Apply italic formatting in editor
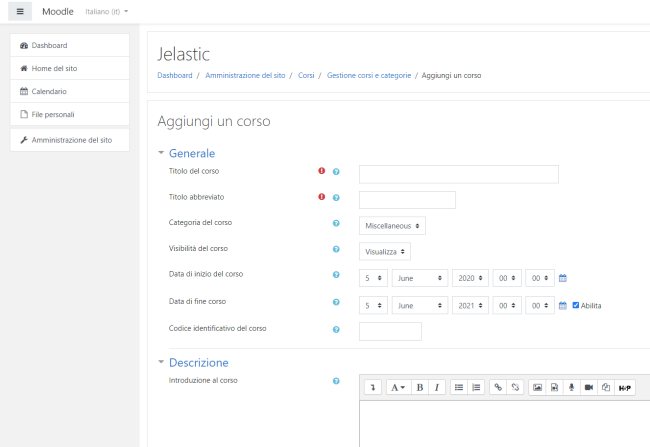The width and height of the screenshot is (650, 447). [x=437, y=387]
